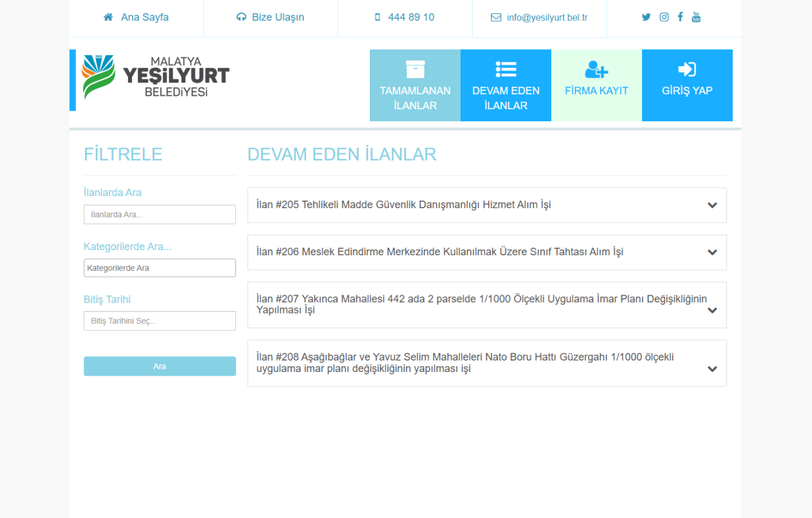
Task: Expand İlan #208 Nato Boru Hattı announcement
Action: [x=487, y=363]
